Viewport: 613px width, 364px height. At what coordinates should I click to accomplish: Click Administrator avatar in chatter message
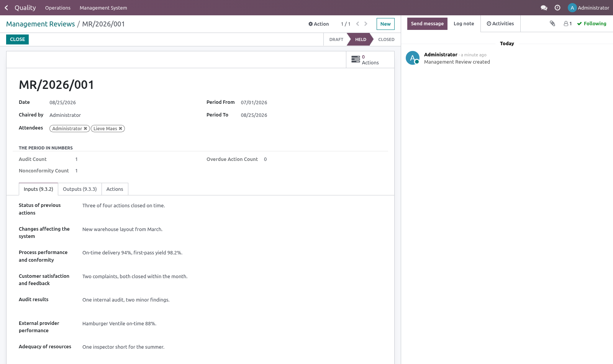tap(413, 58)
